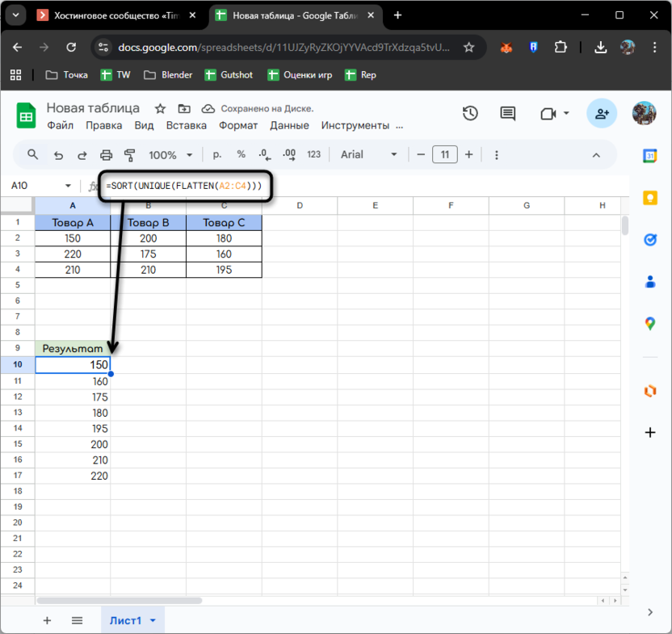The width and height of the screenshot is (672, 634).
Task: Open Contacts side panel
Action: click(650, 282)
